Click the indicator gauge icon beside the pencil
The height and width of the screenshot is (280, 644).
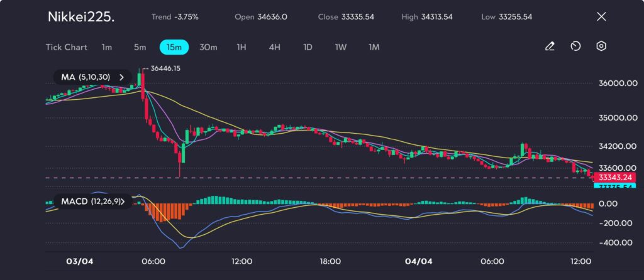[575, 46]
